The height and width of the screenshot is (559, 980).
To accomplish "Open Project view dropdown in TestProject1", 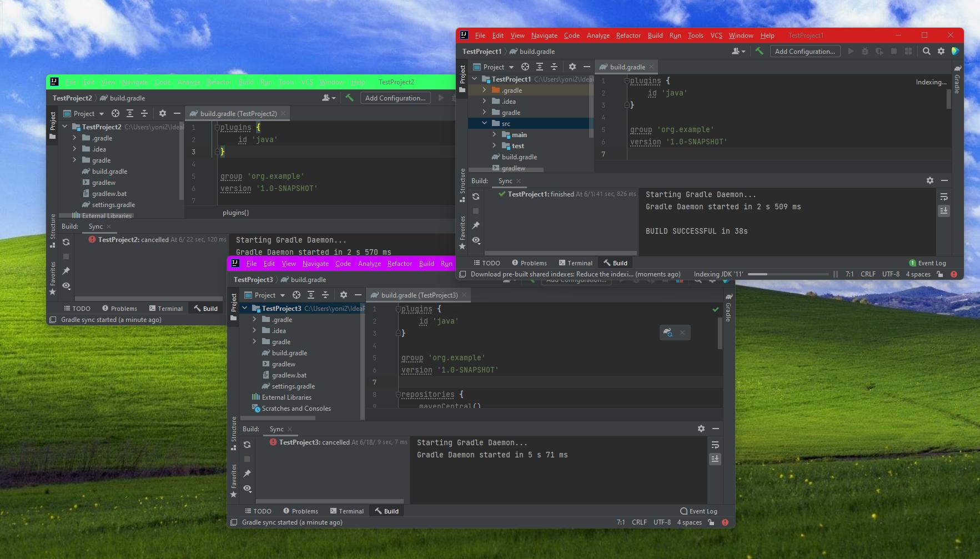I will [x=494, y=67].
